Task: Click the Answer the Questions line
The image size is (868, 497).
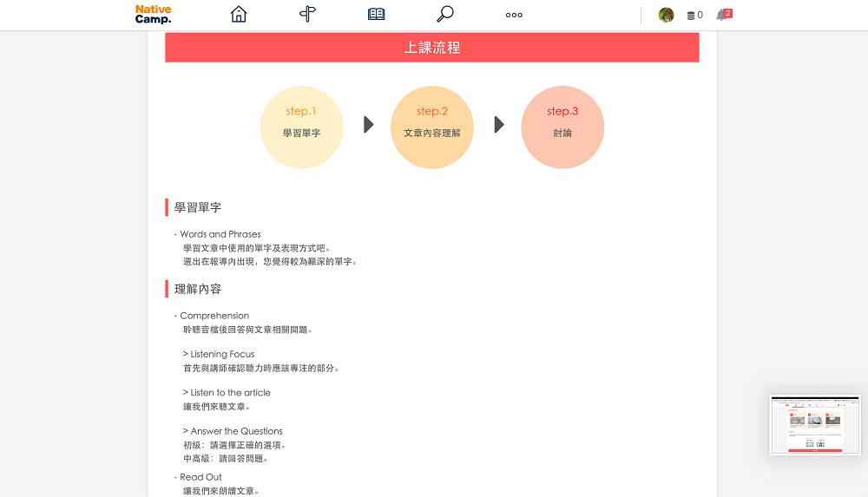Action: point(233,431)
